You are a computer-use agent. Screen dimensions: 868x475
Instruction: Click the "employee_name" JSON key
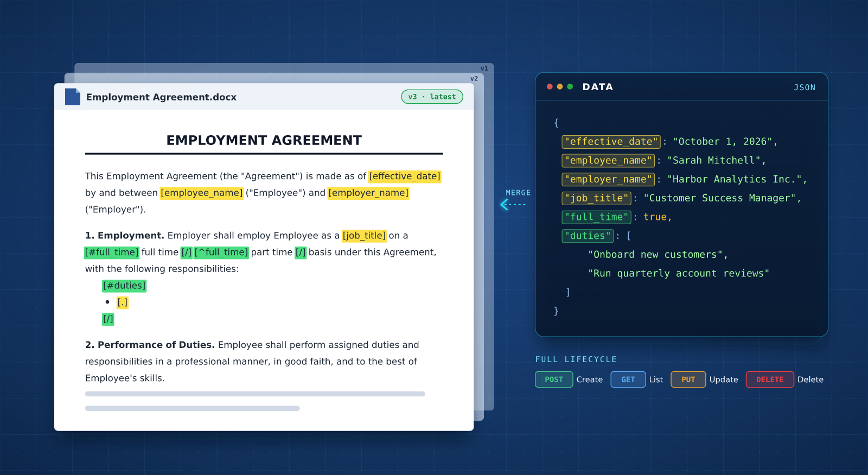click(x=608, y=161)
